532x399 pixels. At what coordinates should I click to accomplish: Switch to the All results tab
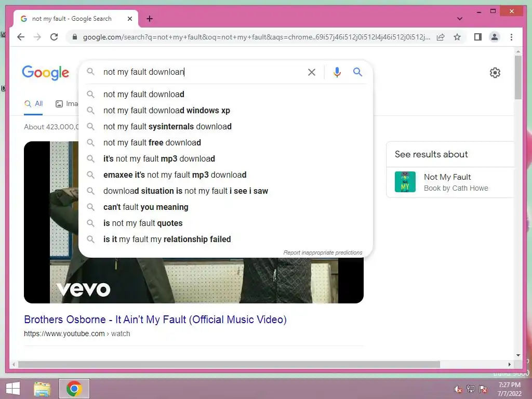pyautogui.click(x=33, y=104)
